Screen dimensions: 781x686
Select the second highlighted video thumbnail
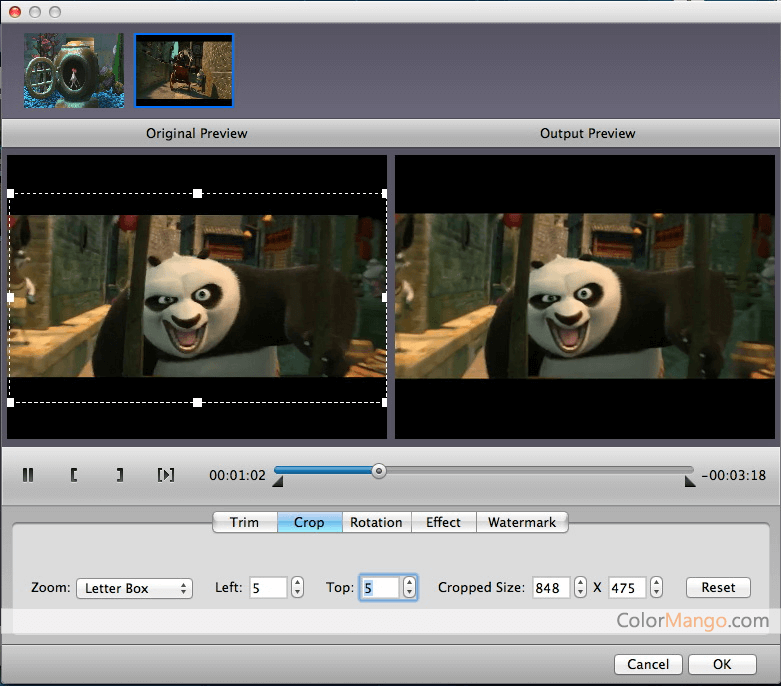pyautogui.click(x=184, y=70)
